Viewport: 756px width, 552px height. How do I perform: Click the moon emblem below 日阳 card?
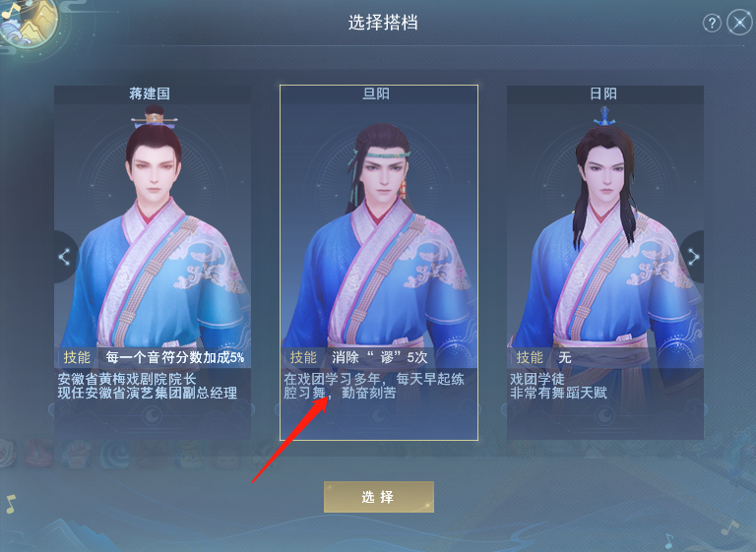pos(605,414)
